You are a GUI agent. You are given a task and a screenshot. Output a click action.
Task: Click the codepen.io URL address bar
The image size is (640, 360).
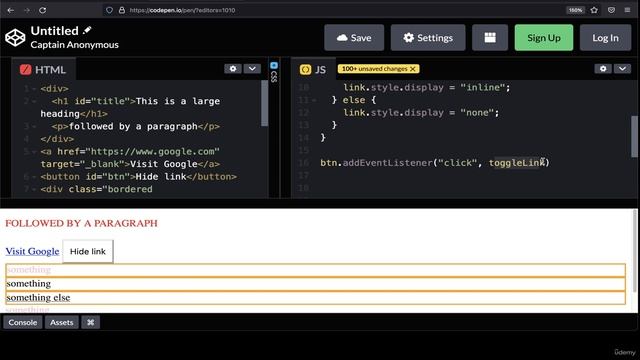pyautogui.click(x=182, y=10)
